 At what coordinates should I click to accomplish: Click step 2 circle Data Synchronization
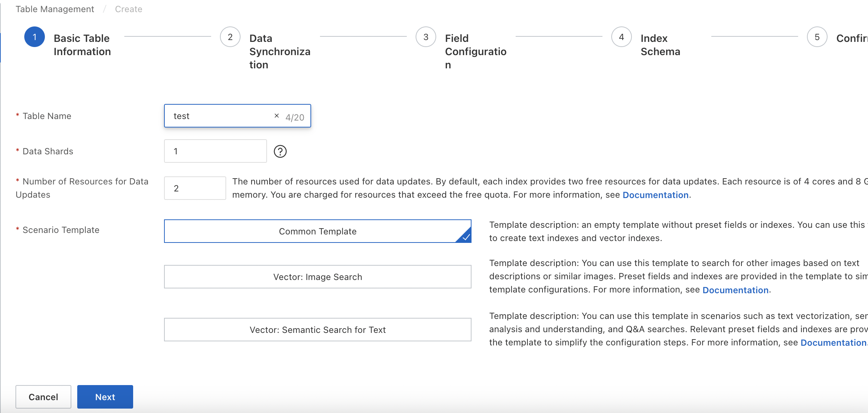[x=230, y=37]
